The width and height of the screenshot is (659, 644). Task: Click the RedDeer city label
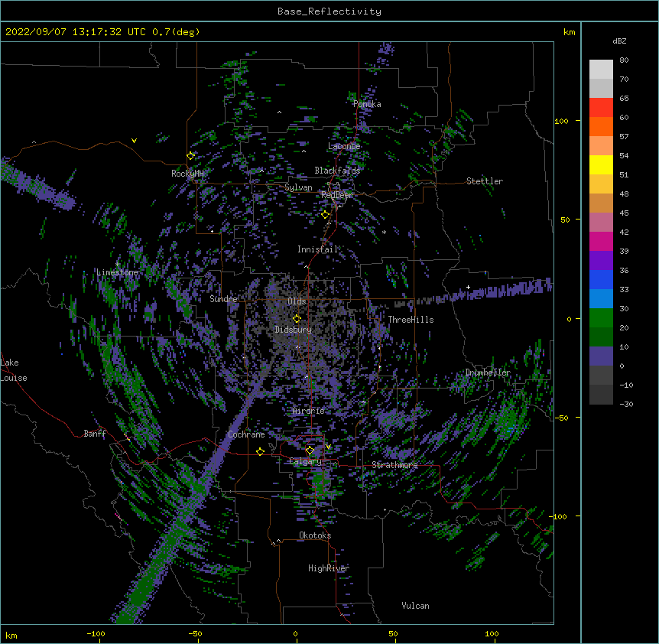click(x=336, y=195)
